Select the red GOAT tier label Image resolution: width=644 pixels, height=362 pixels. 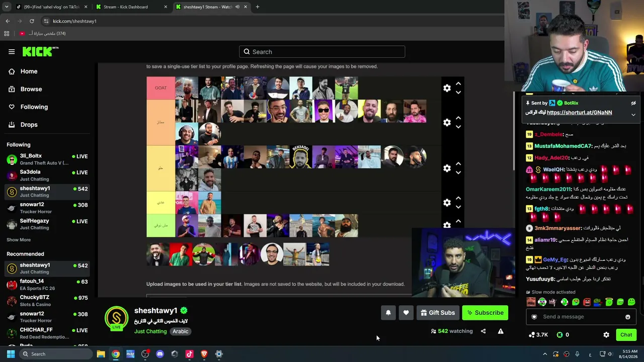(x=160, y=88)
